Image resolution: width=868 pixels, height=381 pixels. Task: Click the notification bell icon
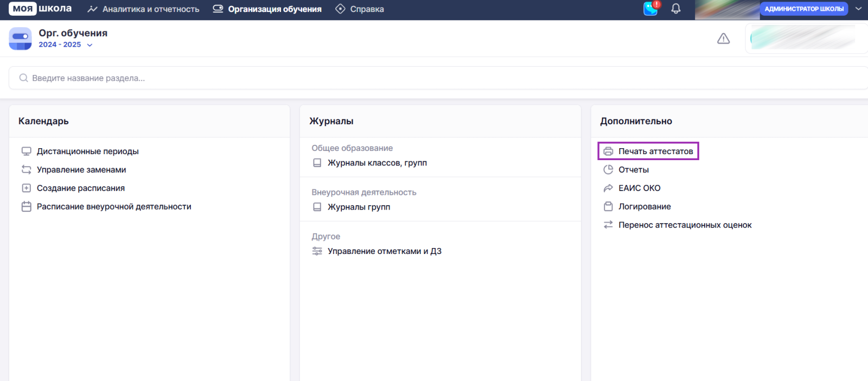coord(675,9)
